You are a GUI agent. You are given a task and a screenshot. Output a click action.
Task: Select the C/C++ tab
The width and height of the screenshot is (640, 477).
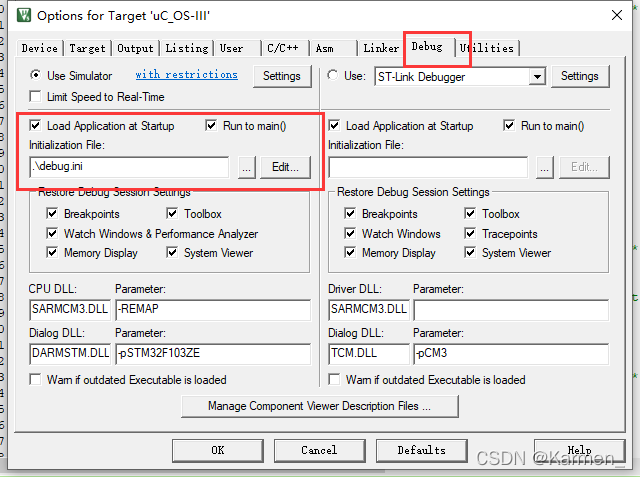[x=282, y=48]
